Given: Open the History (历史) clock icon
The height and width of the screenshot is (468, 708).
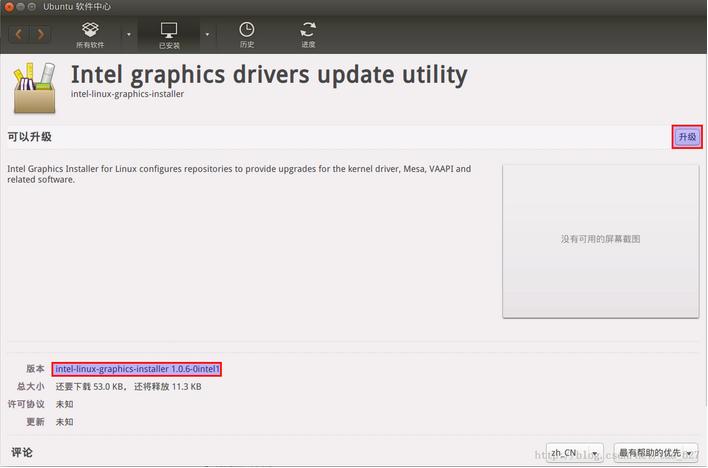Looking at the screenshot, I should [x=247, y=34].
